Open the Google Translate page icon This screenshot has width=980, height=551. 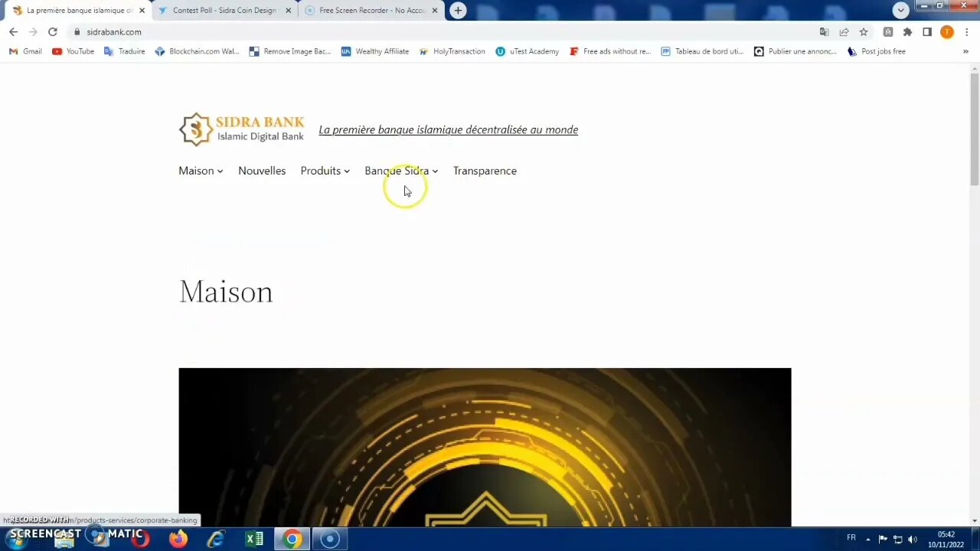[824, 32]
